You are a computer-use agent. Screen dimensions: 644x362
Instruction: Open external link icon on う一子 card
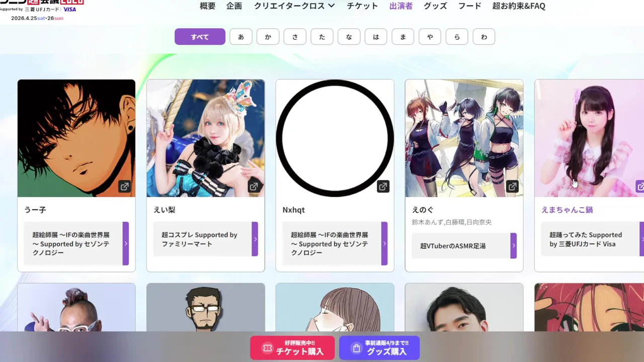click(124, 187)
